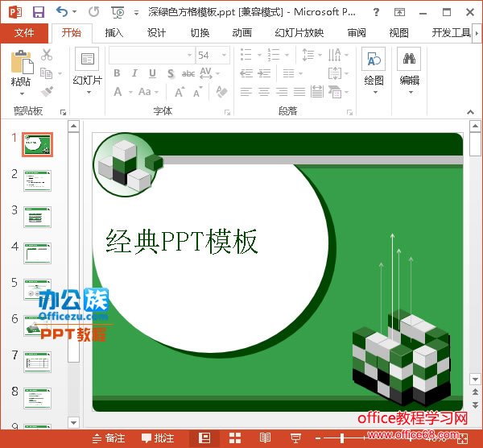
Task: Expand the font name combo box arrow
Action: pos(190,55)
